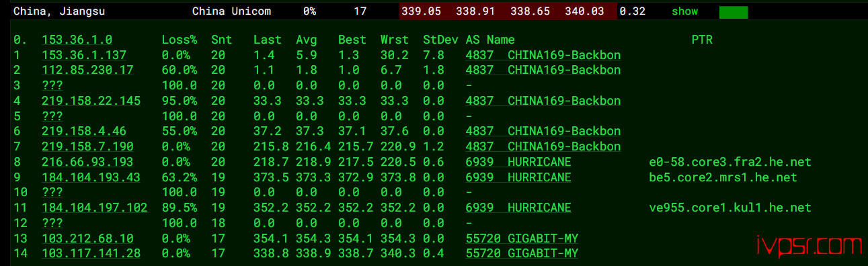Open AS 6939 HURRICANE on hop 11
Screen dimensions: 868x266
pyautogui.click(x=518, y=208)
